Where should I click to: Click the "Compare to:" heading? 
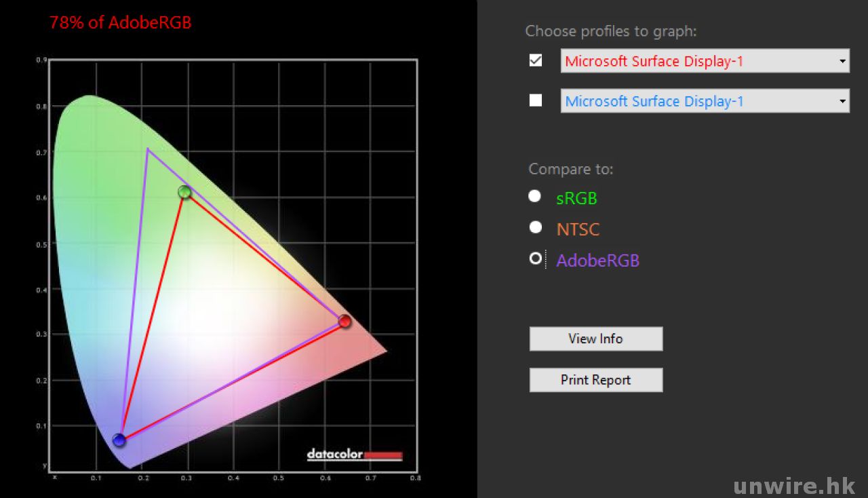(x=570, y=169)
